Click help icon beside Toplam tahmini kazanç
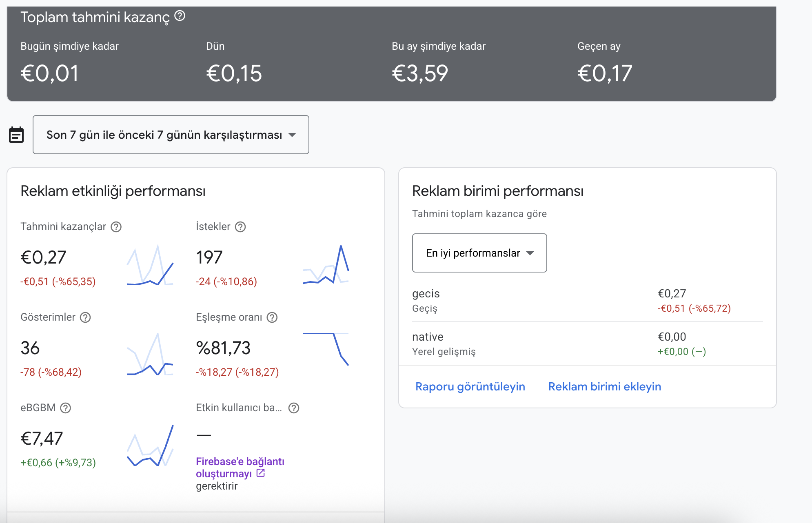This screenshot has width=812, height=523. click(180, 16)
